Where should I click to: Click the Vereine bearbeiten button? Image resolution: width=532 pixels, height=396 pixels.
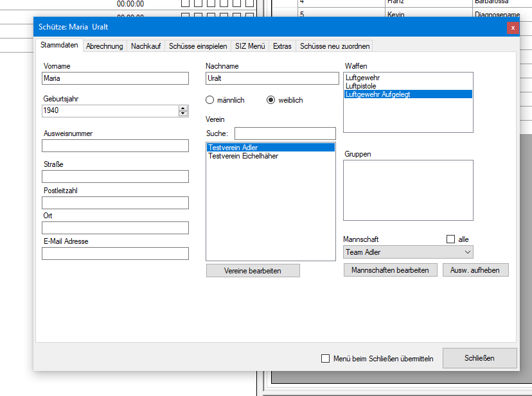pos(253,271)
